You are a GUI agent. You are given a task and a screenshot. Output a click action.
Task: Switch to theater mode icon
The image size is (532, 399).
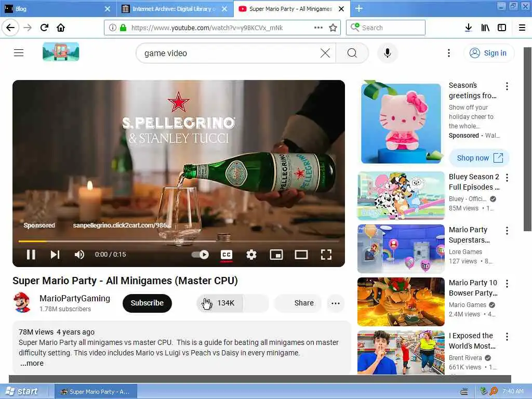point(301,255)
